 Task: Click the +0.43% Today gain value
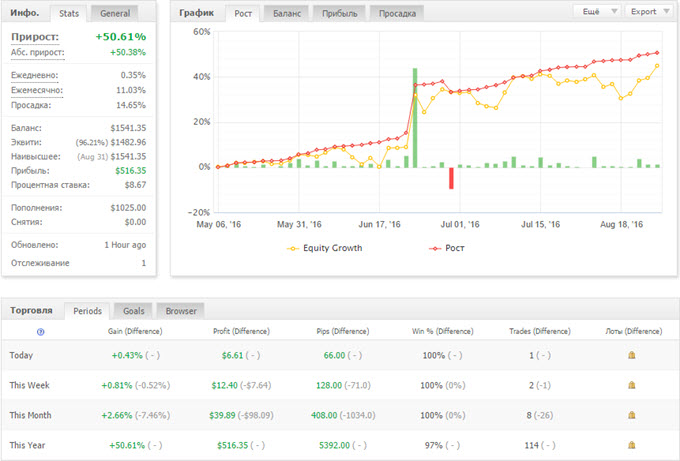tap(127, 355)
